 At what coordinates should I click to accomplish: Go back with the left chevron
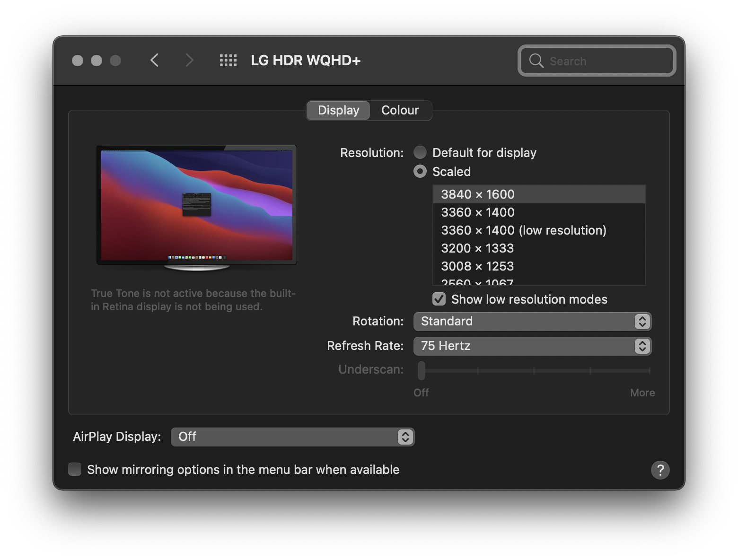(154, 60)
